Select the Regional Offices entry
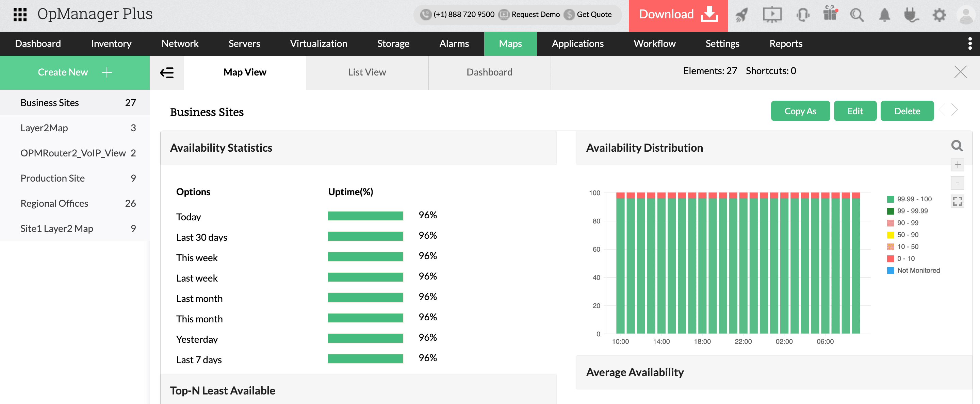This screenshot has height=404, width=980. point(75,203)
